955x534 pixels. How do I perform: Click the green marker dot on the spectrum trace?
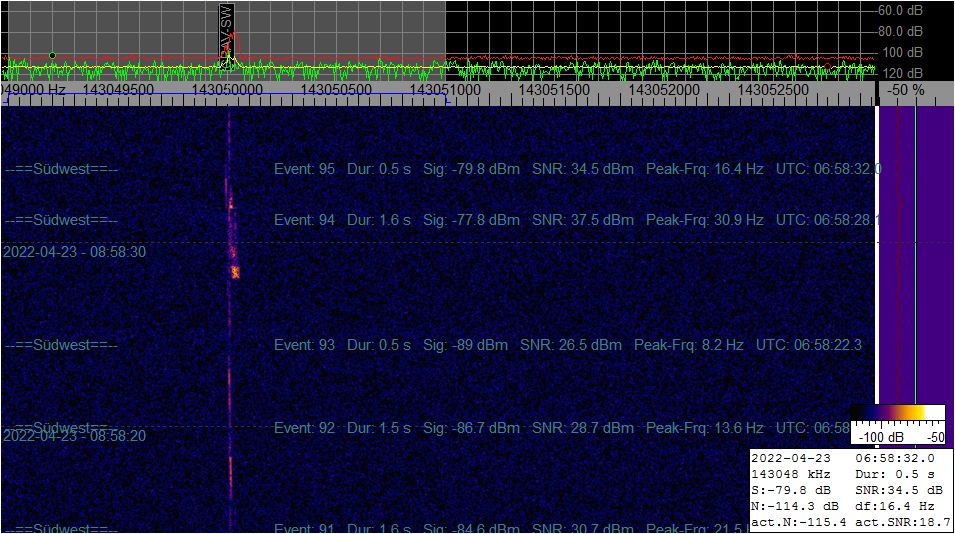pos(52,55)
